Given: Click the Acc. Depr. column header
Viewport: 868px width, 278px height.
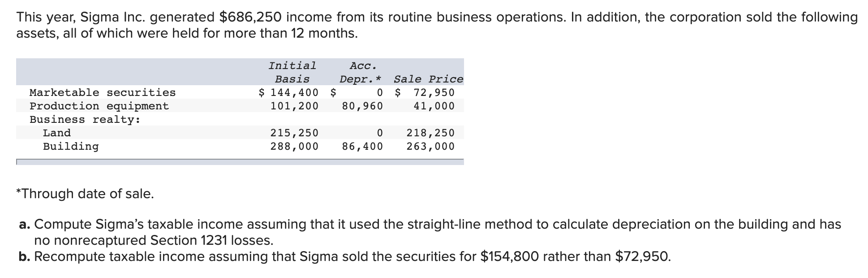Looking at the screenshot, I should [x=361, y=72].
